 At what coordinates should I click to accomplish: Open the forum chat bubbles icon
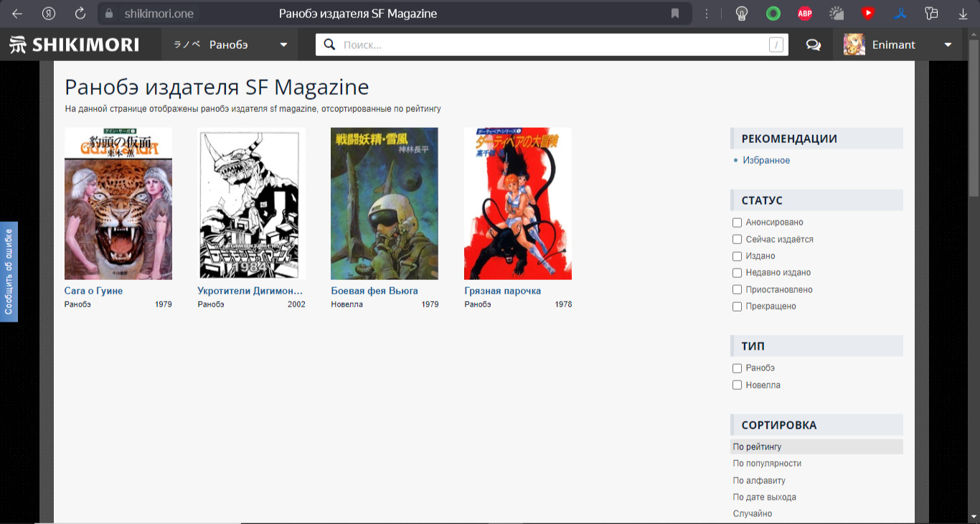(813, 45)
